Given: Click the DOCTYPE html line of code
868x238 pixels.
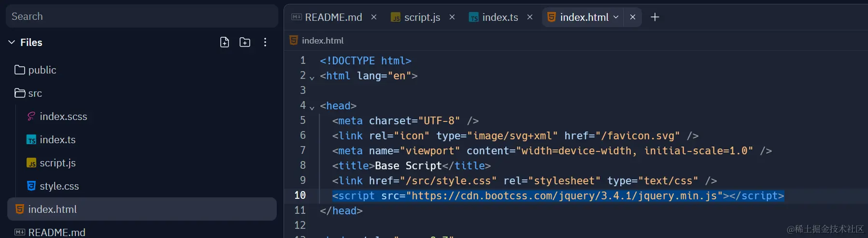Looking at the screenshot, I should pyautogui.click(x=366, y=61).
